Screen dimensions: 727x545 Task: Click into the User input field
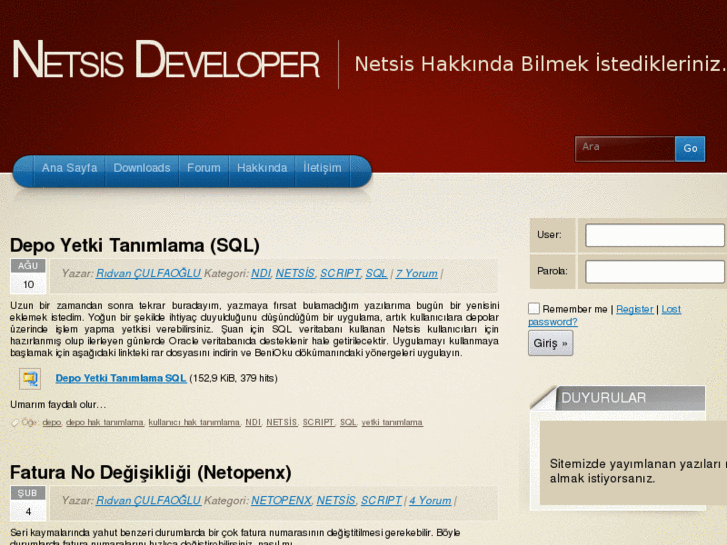tap(655, 235)
